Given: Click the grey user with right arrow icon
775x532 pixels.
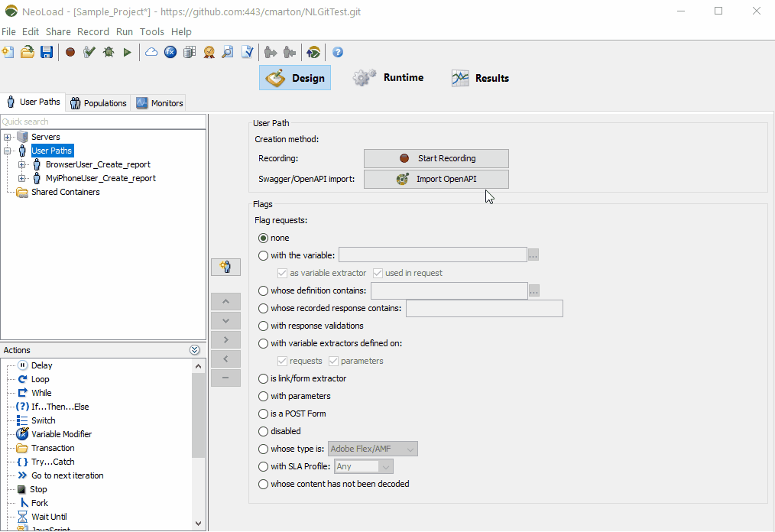Looking at the screenshot, I should (271, 52).
